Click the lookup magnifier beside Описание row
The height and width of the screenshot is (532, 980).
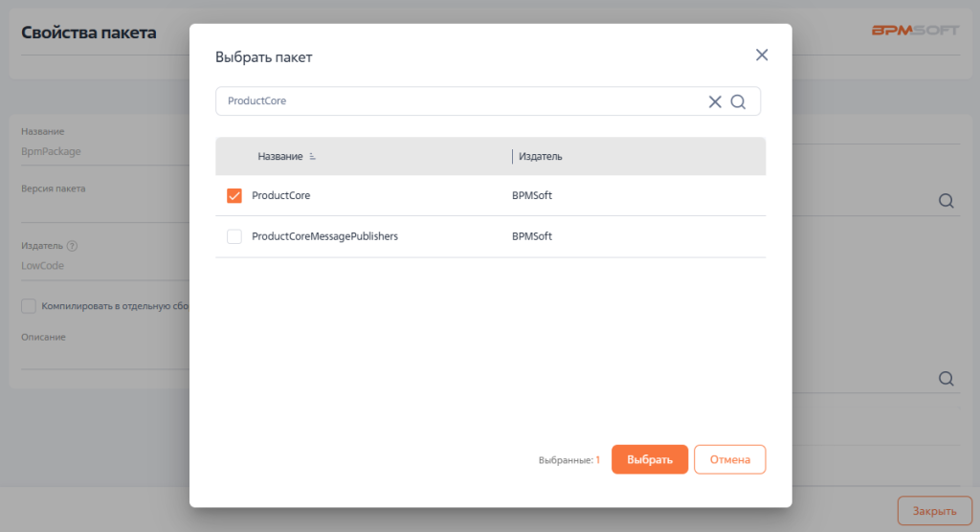pos(946,378)
